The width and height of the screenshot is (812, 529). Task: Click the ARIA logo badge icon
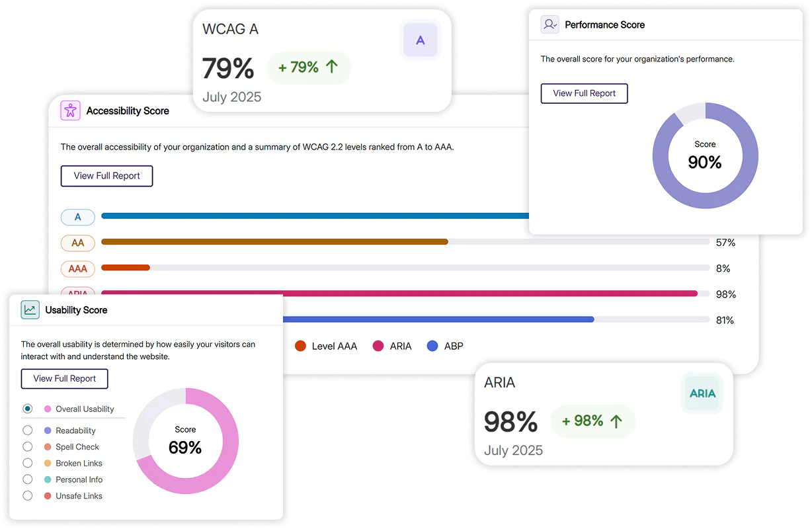click(x=702, y=393)
